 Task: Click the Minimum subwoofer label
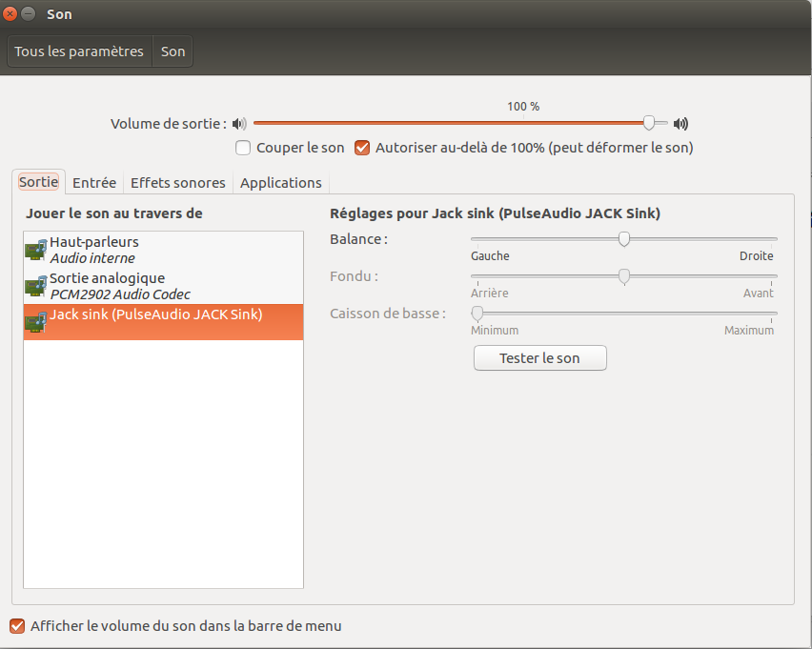[495, 331]
